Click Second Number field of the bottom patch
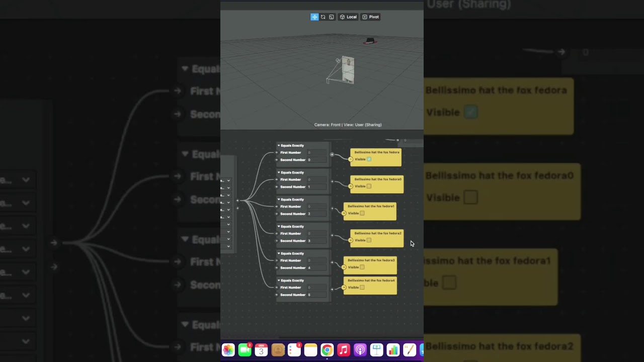The width and height of the screenshot is (644, 362). 317,295
